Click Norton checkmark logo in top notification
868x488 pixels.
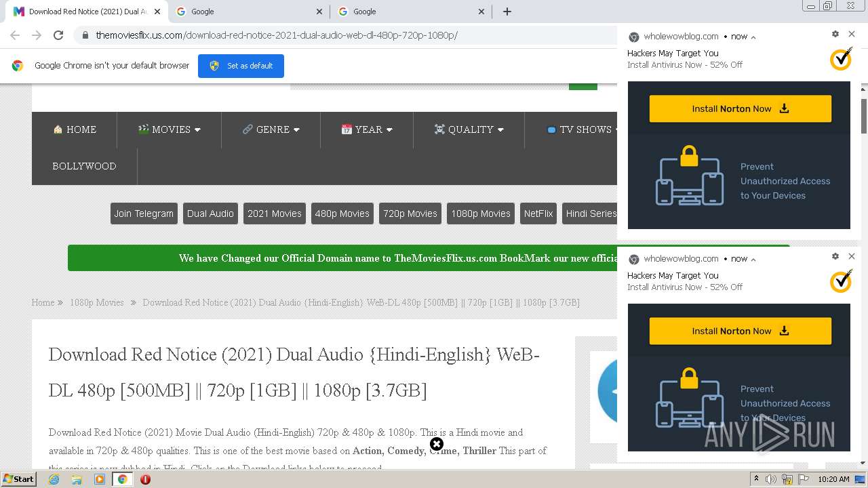pyautogui.click(x=841, y=59)
